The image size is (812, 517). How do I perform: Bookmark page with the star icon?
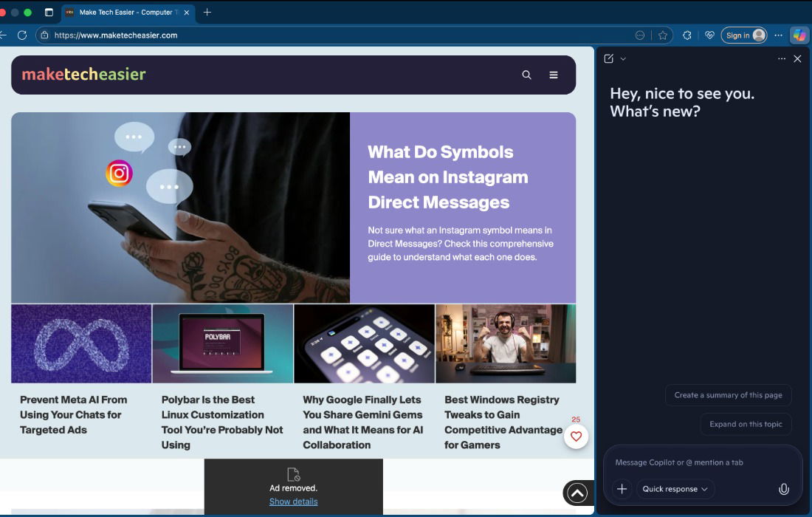click(x=663, y=35)
